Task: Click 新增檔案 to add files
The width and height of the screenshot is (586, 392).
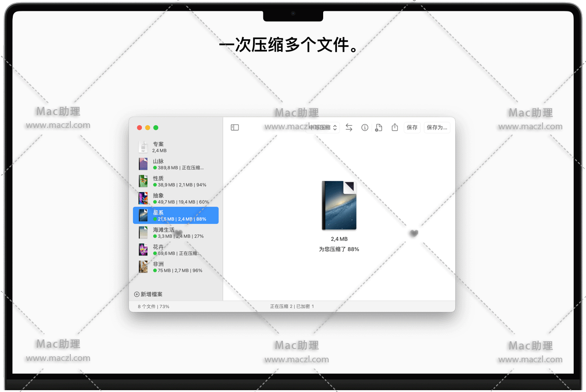Action: coord(149,294)
